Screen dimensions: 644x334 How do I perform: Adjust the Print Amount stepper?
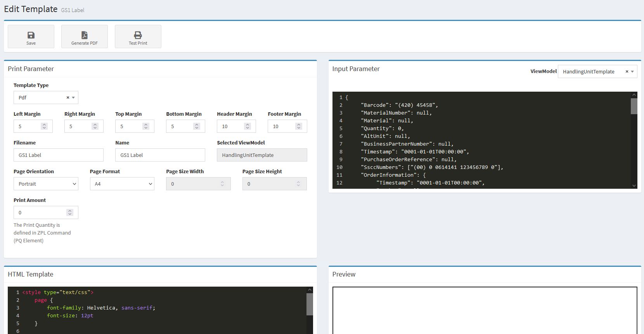70,212
